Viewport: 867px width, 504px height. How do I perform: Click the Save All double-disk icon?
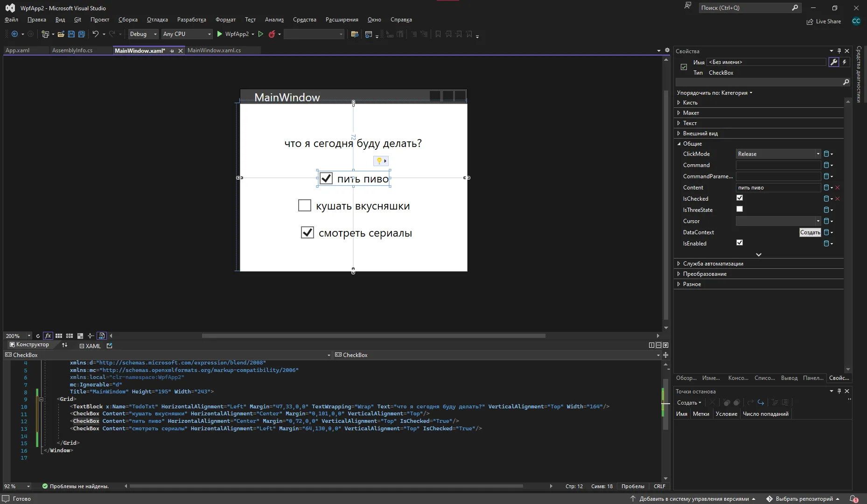coord(82,34)
